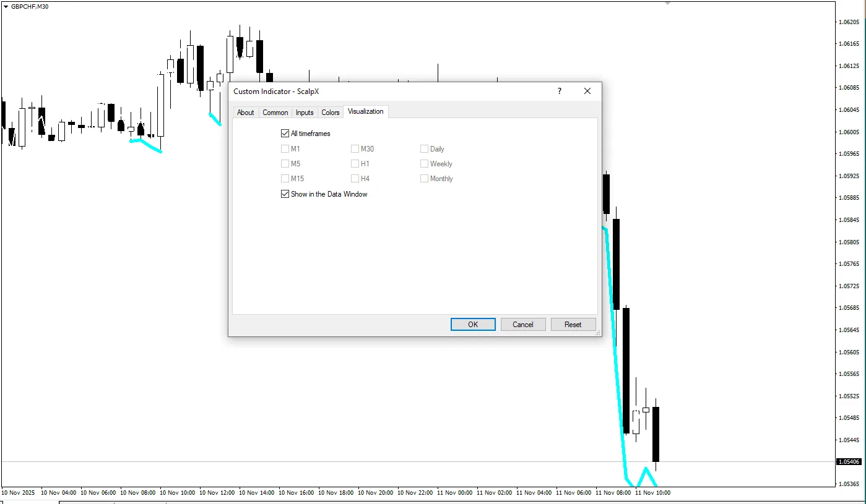Click the triangle arrow beside GBPCHF,M30

point(6,6)
